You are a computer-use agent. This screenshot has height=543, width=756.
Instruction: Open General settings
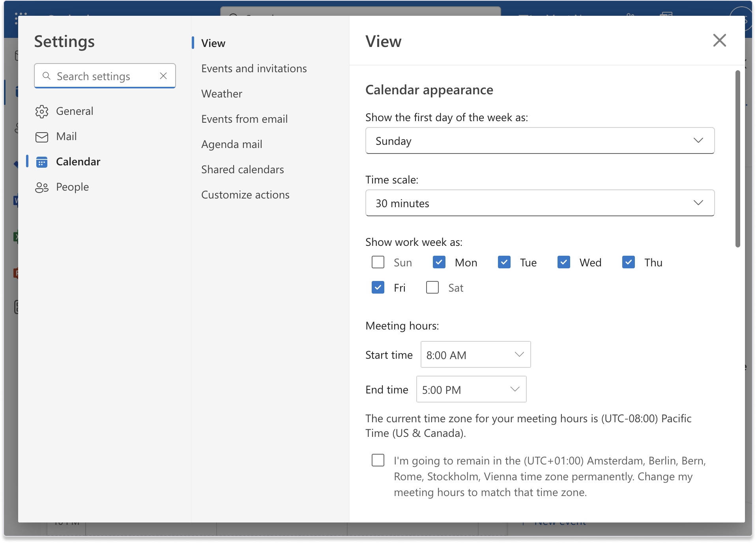click(75, 111)
